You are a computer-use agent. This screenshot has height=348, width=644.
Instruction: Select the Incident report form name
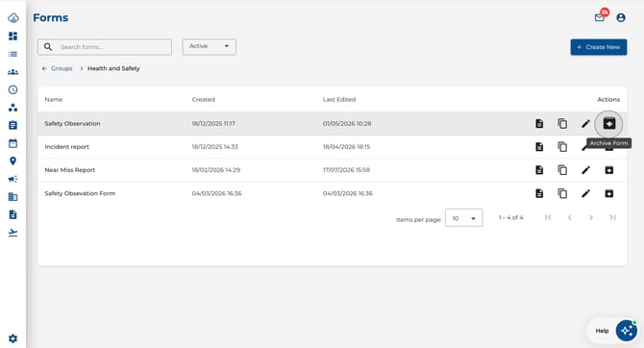66,147
